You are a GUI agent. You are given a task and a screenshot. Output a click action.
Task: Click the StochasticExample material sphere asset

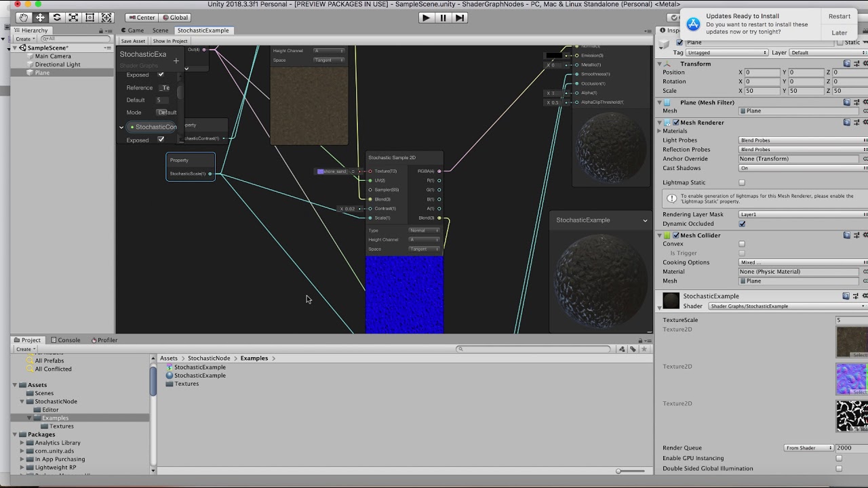click(196, 375)
